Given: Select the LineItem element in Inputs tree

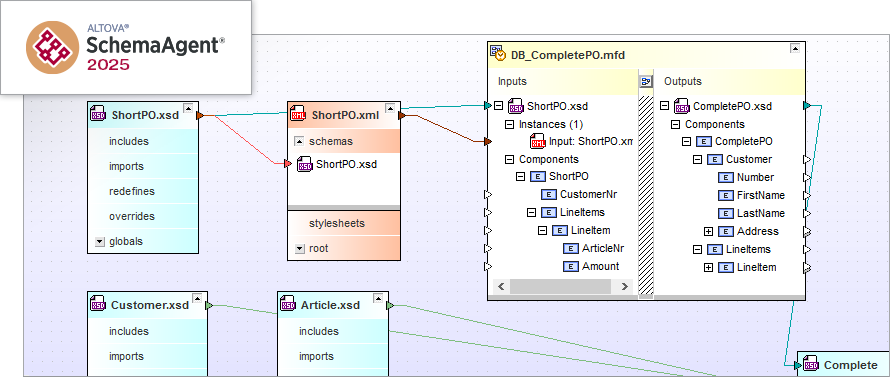Looking at the screenshot, I should coord(590,231).
